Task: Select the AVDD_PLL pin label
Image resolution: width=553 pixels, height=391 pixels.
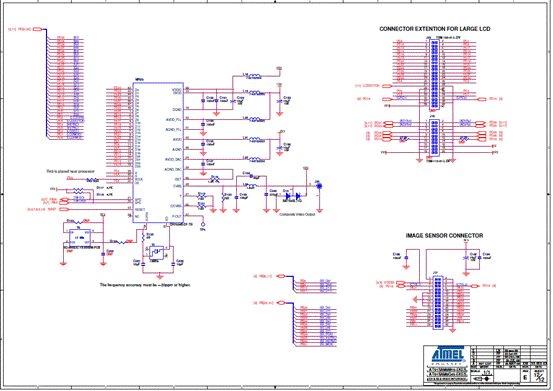Action: 174,120
